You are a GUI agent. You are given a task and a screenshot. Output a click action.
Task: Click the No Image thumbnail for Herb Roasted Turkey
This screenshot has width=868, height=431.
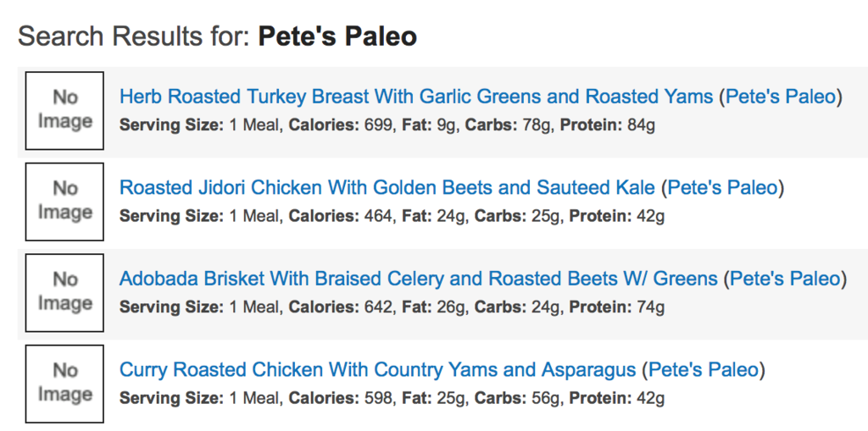pos(64,110)
